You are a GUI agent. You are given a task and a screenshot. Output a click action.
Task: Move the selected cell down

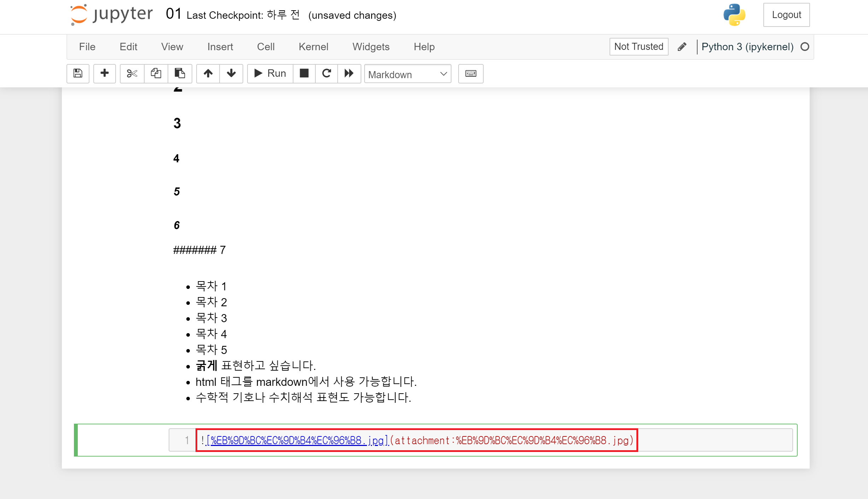tap(231, 74)
